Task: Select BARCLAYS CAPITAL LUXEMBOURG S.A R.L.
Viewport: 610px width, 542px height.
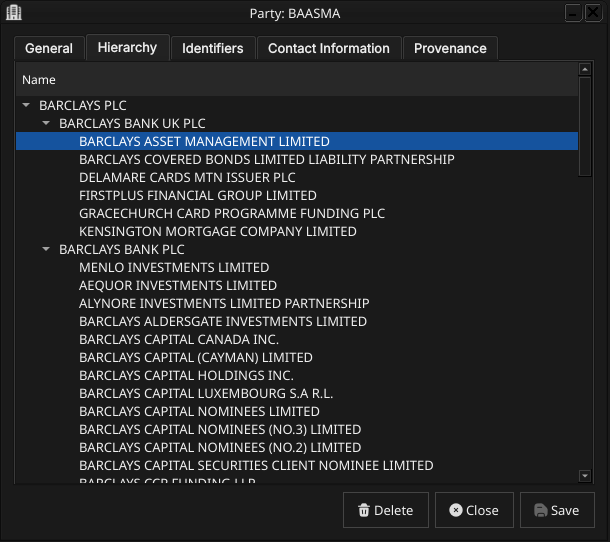Action: pyautogui.click(x=297, y=393)
